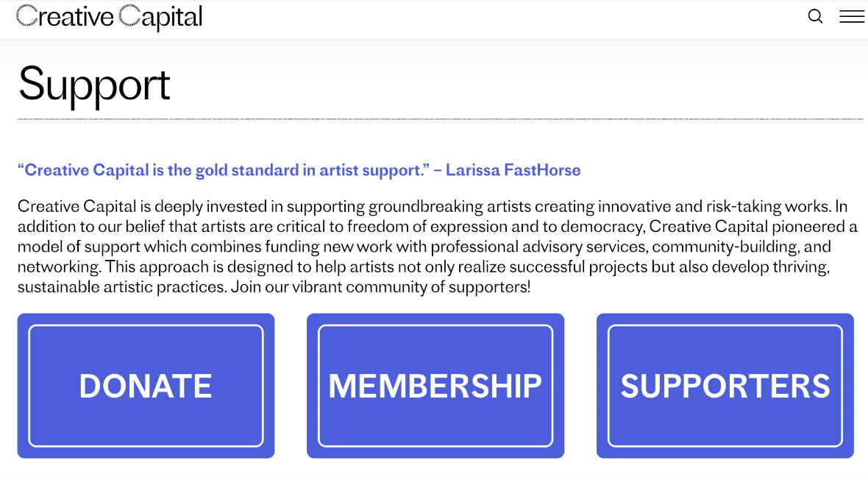
Task: Click the words "sustainable artistic practices"
Action: [121, 287]
